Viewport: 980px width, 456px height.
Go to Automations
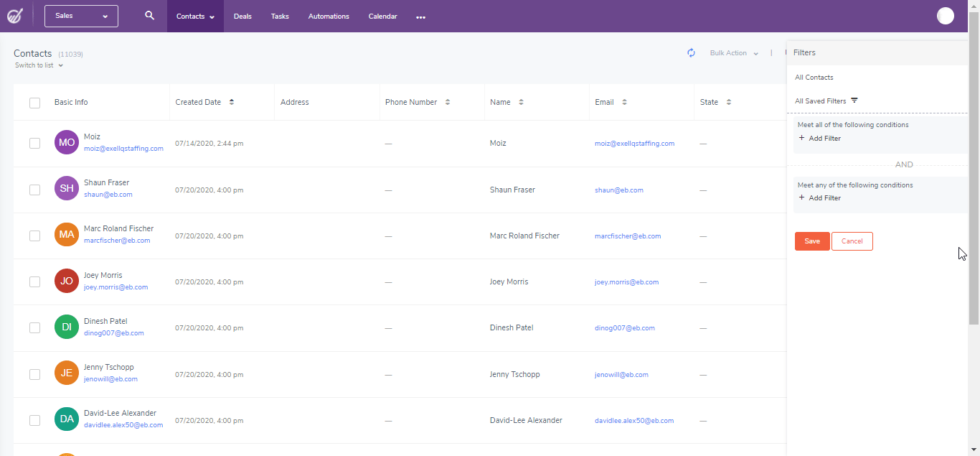click(329, 17)
